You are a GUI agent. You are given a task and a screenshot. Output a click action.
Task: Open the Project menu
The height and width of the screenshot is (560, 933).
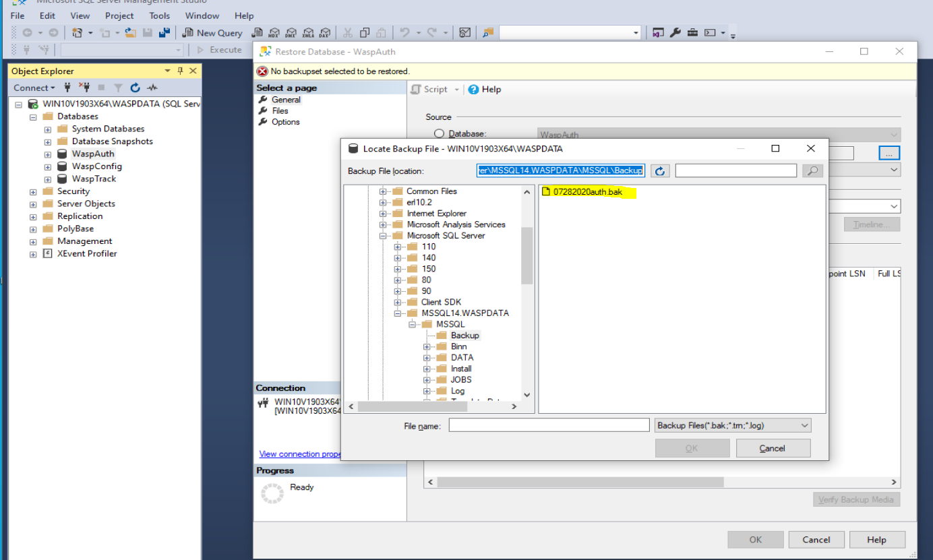pos(119,15)
